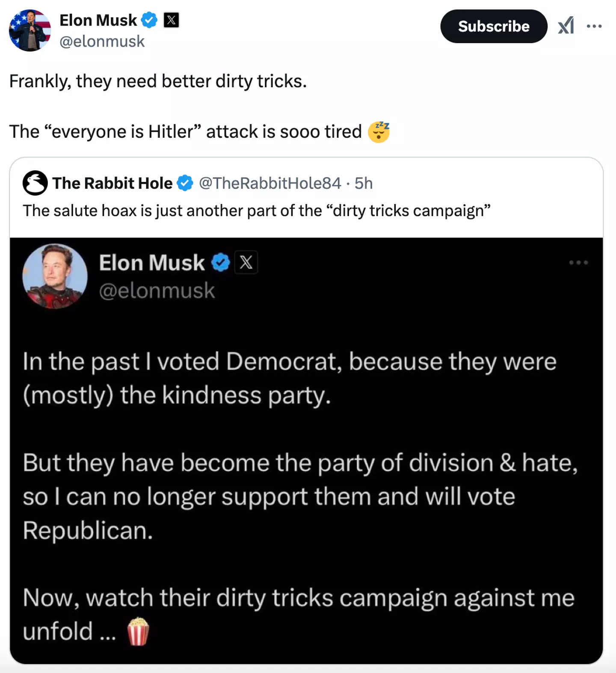Open the more options ellipsis at top right
The image size is (616, 673).
(x=594, y=26)
